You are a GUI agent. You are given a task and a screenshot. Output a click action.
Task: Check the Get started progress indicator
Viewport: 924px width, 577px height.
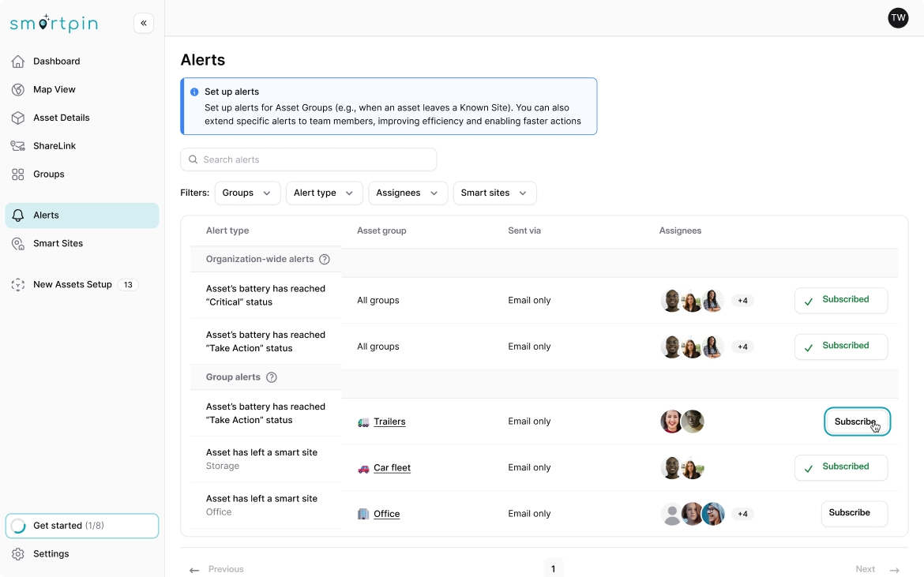(x=81, y=525)
